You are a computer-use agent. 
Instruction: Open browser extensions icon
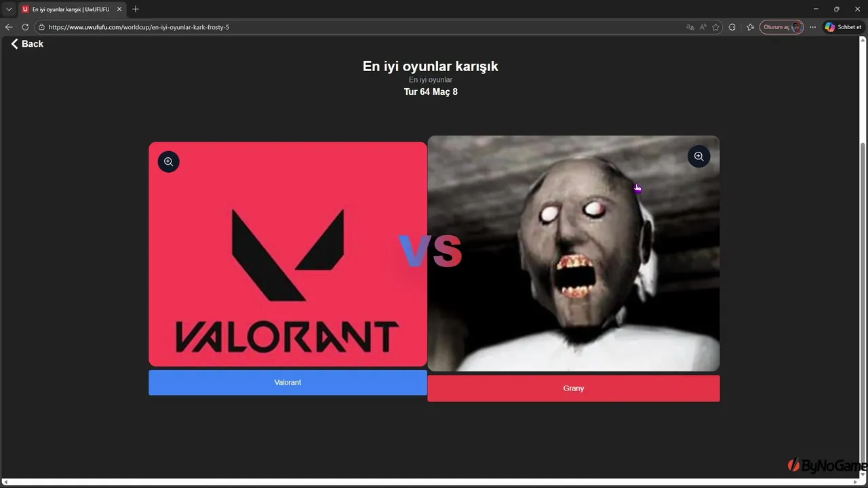coord(732,27)
